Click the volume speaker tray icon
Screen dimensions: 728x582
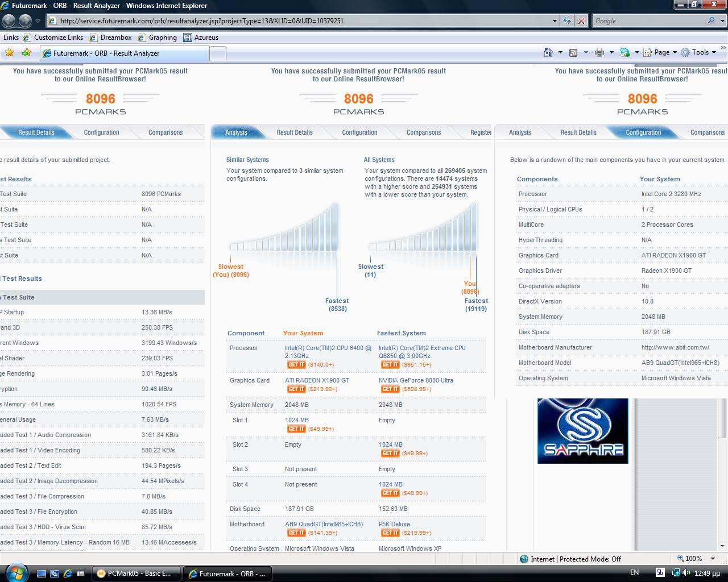click(x=686, y=573)
